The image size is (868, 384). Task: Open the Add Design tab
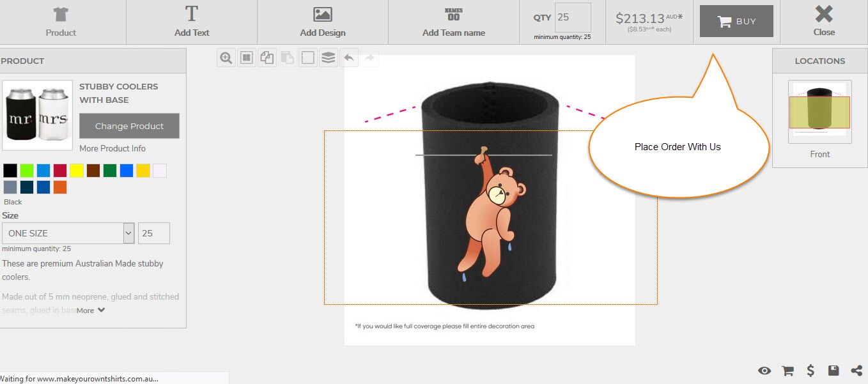coord(323,22)
